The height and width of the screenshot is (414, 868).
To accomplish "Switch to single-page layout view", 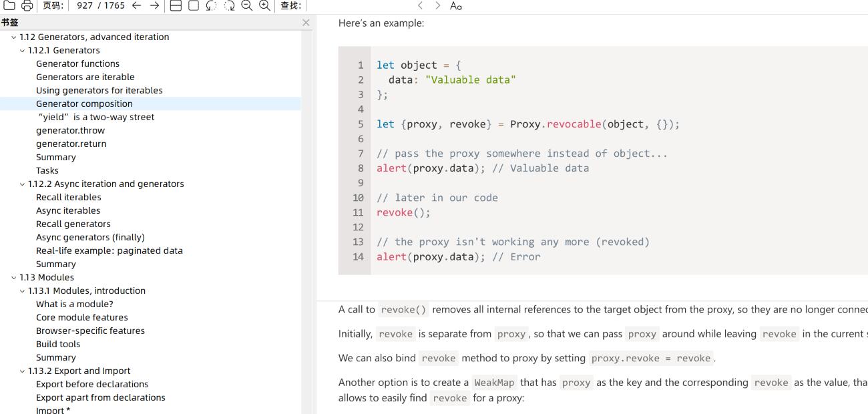I will click(193, 6).
